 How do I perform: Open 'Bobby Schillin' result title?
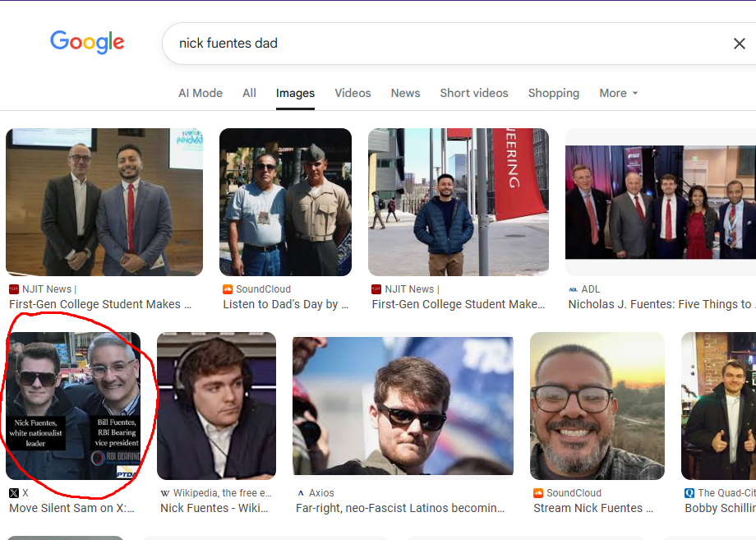click(x=721, y=508)
